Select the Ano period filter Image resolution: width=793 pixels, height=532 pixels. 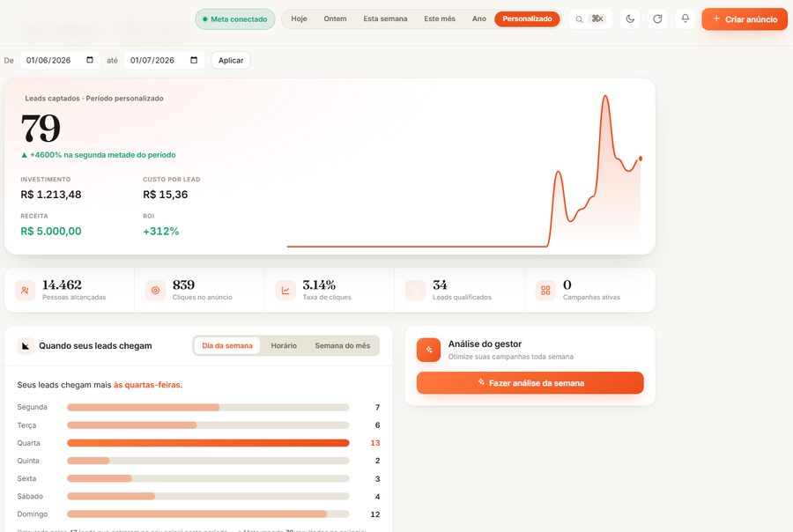479,18
